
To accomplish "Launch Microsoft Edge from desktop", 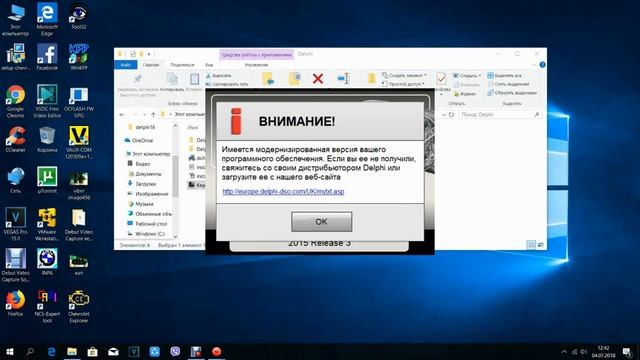I will [47, 19].
